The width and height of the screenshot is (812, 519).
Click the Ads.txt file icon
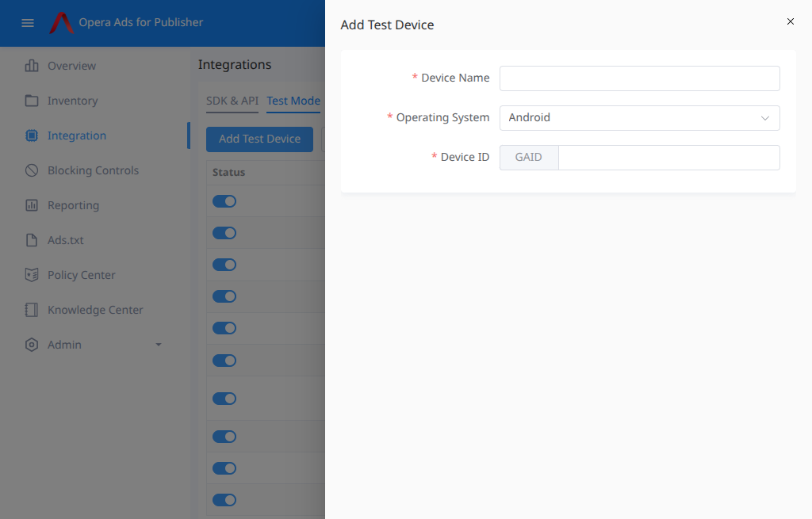click(x=32, y=240)
